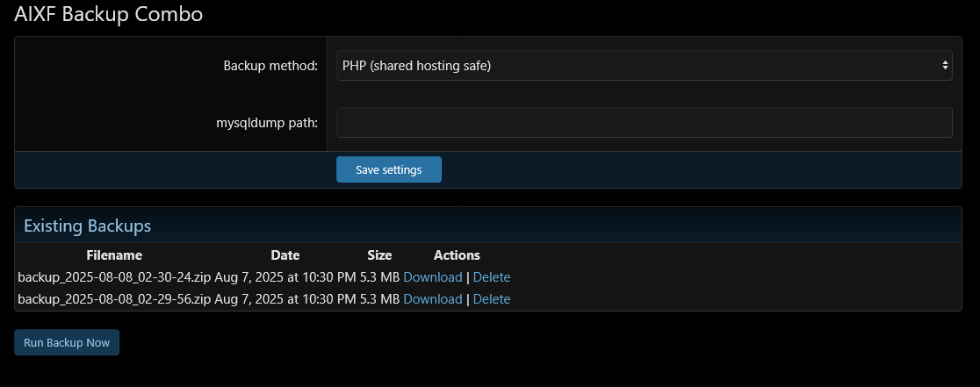The image size is (980, 387).
Task: Select the Filename column header
Action: coord(114,255)
